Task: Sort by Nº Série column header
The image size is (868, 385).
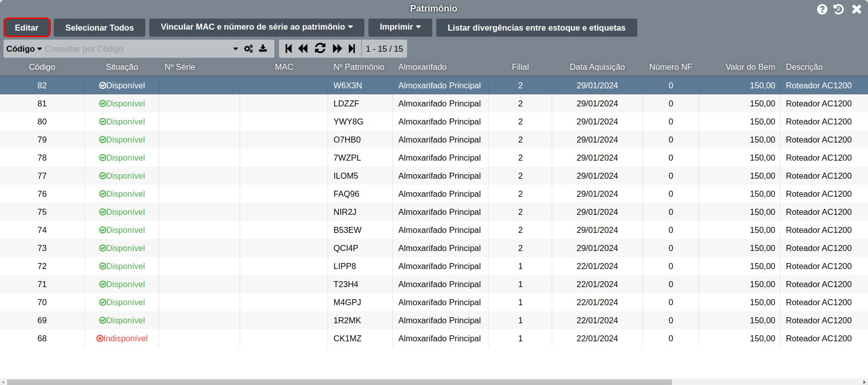Action: click(179, 67)
